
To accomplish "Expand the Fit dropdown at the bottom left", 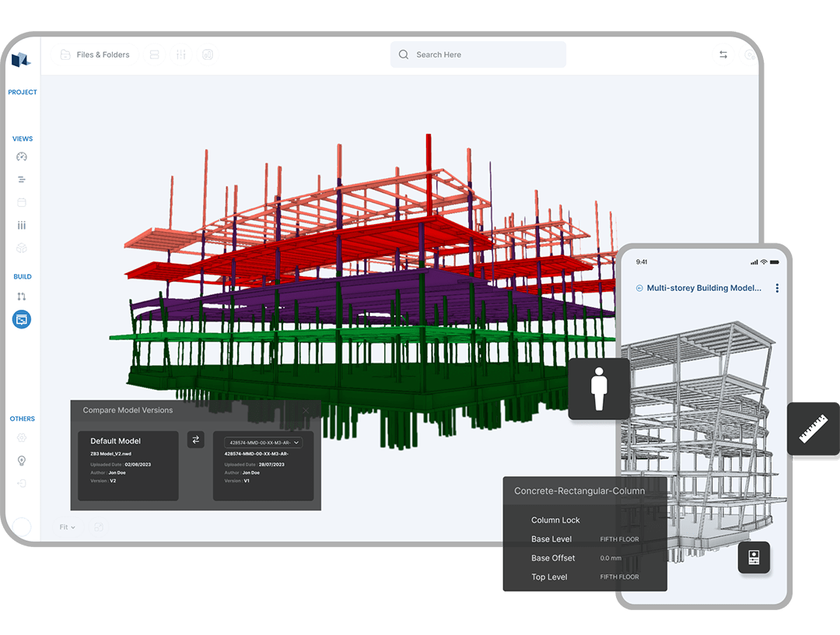I will (x=67, y=527).
